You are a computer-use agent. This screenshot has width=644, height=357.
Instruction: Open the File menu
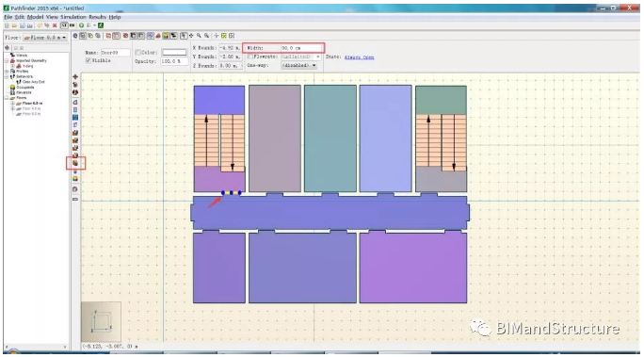coord(8,17)
